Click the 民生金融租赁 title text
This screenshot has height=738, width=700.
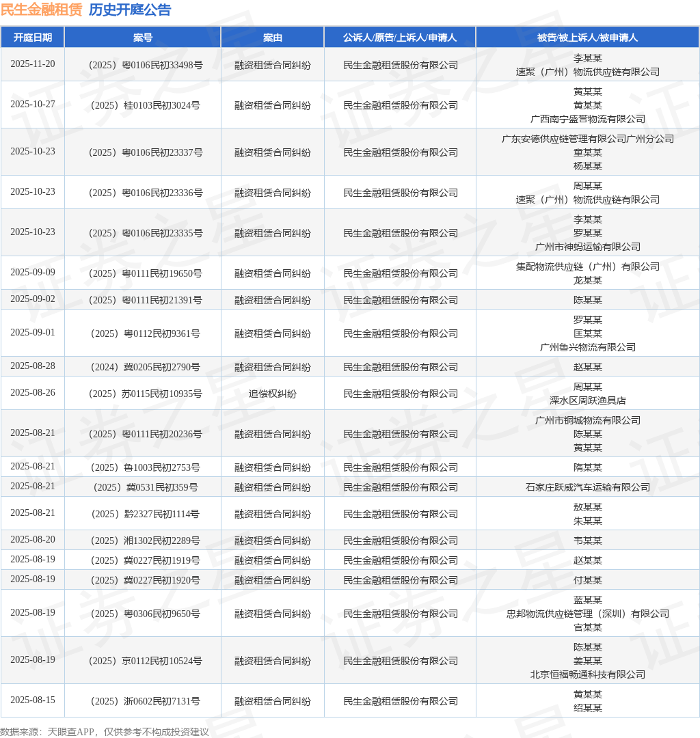tap(42, 10)
